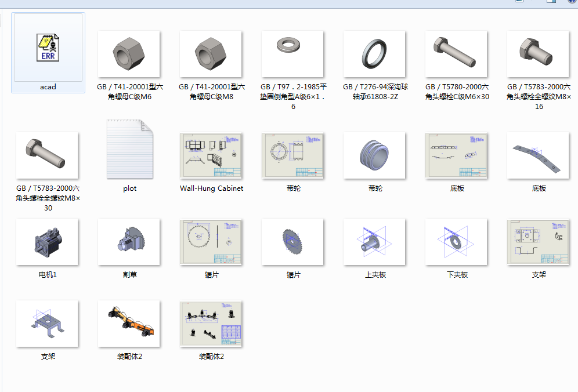This screenshot has width=578, height=392.
Task: Click the '六角头螺栓全螺纹M8×16' file name label
Action: 539,96
